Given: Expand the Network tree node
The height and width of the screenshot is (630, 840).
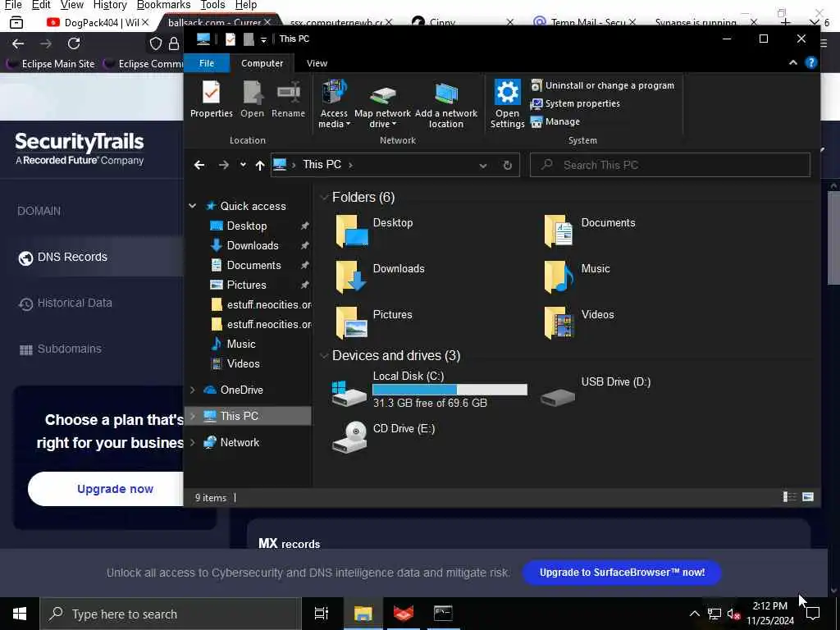Looking at the screenshot, I should (192, 442).
